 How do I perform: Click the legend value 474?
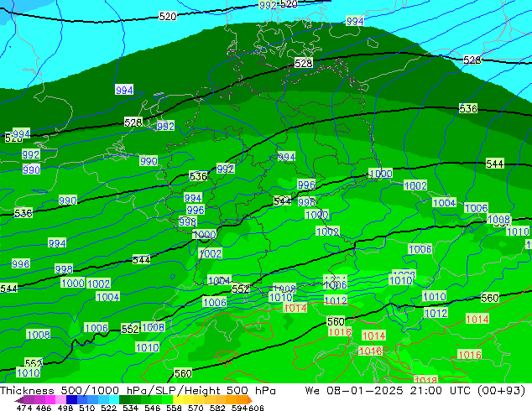coord(24,408)
